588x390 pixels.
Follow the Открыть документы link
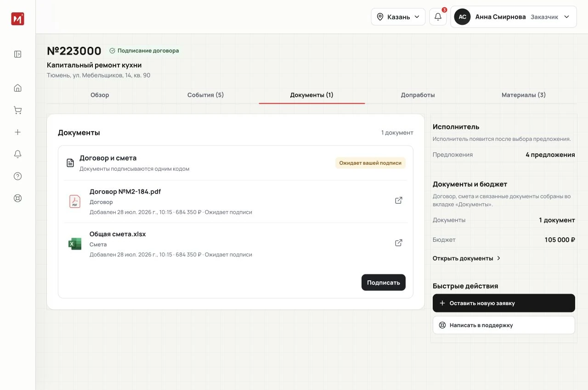pos(467,258)
